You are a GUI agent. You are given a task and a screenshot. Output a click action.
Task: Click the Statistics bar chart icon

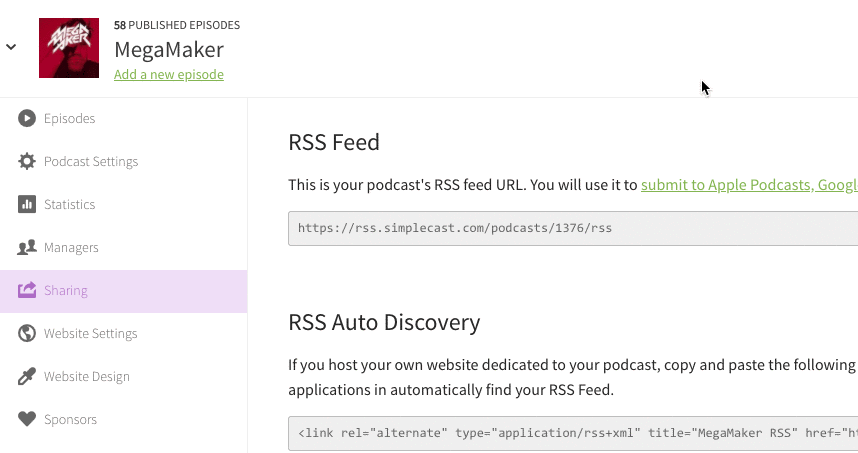coord(27,204)
